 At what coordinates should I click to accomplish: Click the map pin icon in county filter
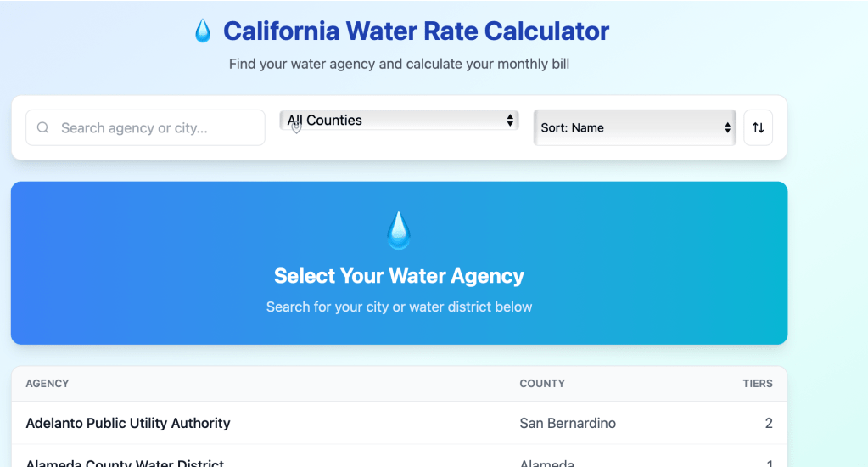(x=296, y=127)
